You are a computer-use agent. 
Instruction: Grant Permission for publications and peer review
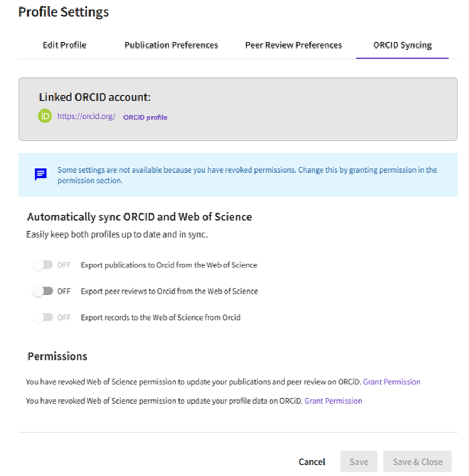(x=391, y=382)
